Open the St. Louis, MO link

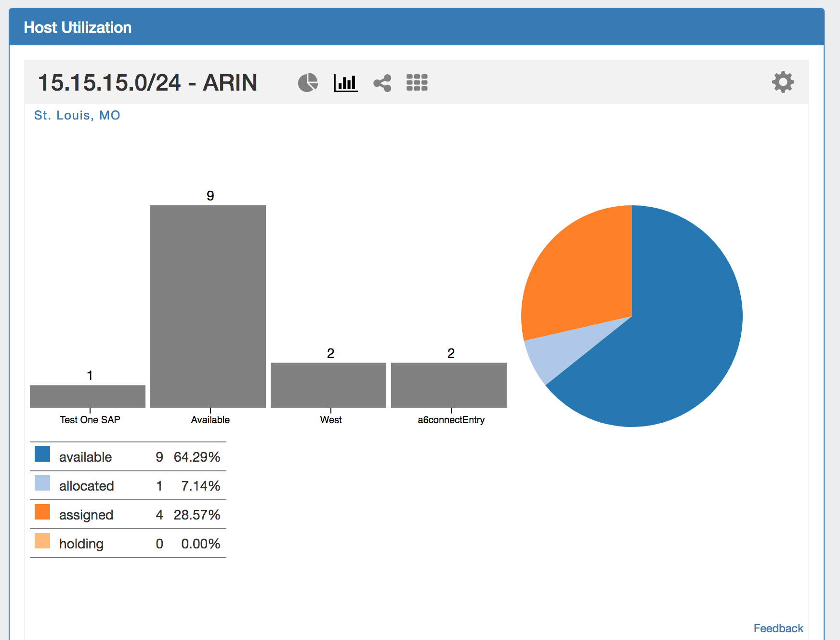(x=77, y=115)
